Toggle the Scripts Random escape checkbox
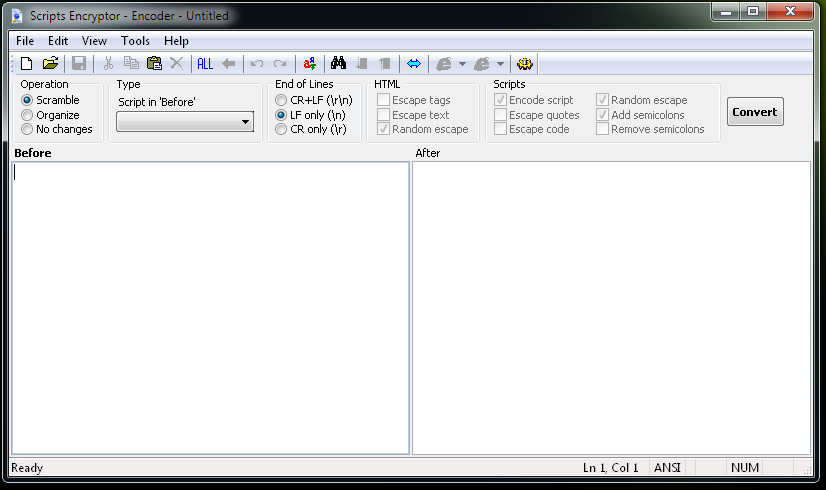 pyautogui.click(x=642, y=100)
